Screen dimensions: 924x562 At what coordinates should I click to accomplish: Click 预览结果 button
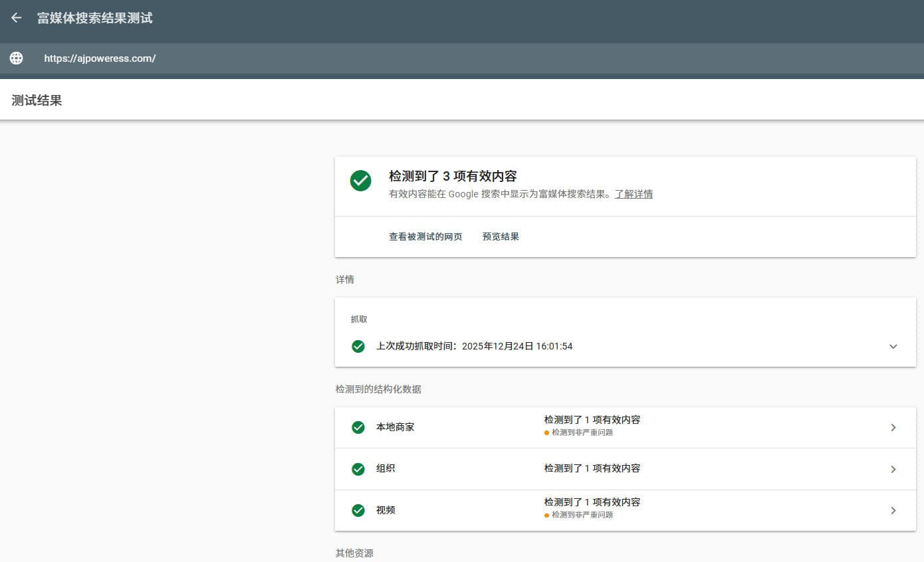[x=501, y=236]
